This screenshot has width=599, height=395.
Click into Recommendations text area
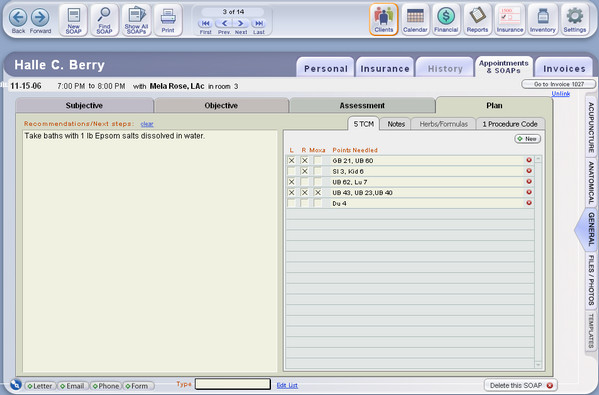coord(150,251)
